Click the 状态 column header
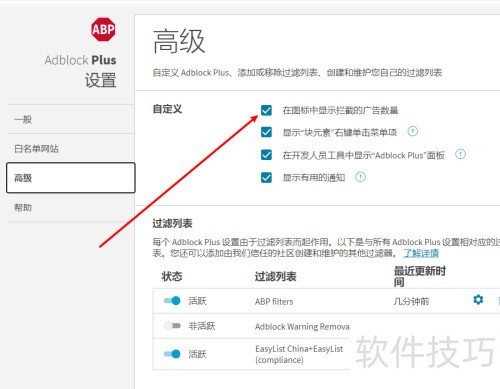The height and width of the screenshot is (389, 500). tap(172, 276)
